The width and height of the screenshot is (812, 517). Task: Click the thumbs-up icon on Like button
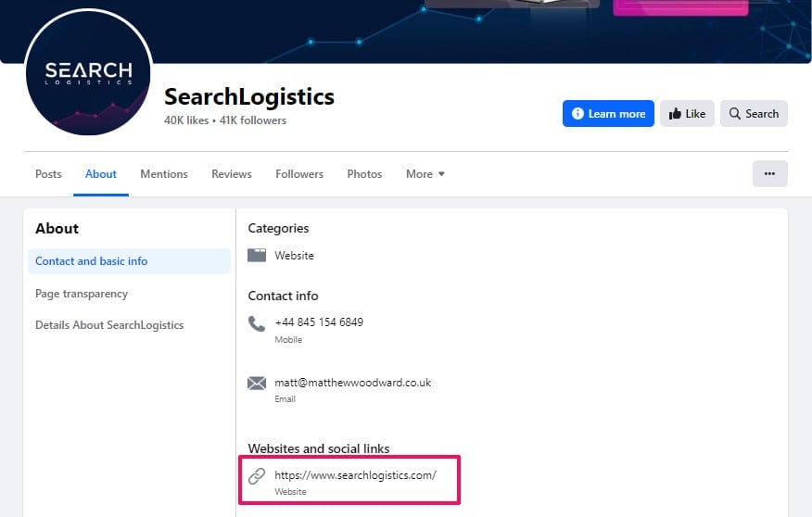tap(675, 114)
